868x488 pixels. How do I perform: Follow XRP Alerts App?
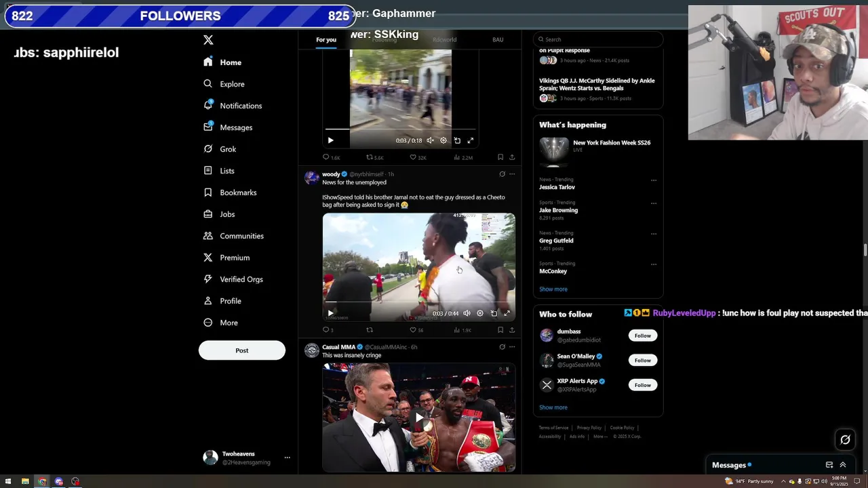click(x=643, y=385)
